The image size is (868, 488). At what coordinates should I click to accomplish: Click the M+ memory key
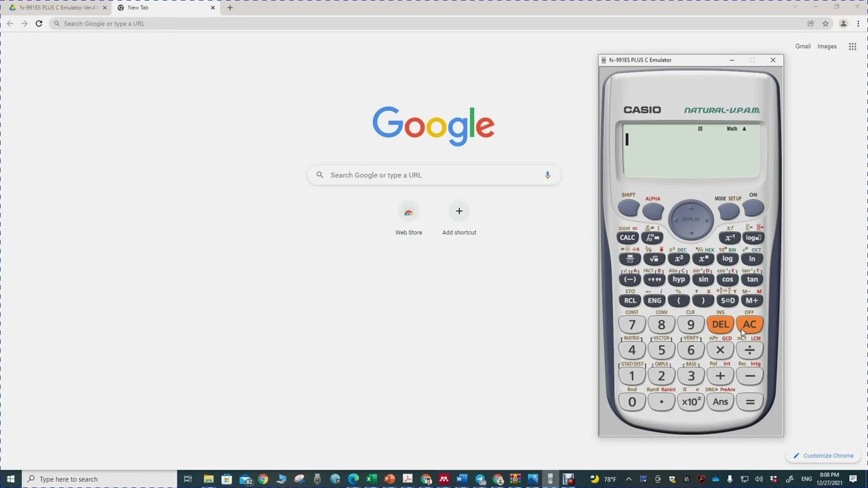click(752, 300)
